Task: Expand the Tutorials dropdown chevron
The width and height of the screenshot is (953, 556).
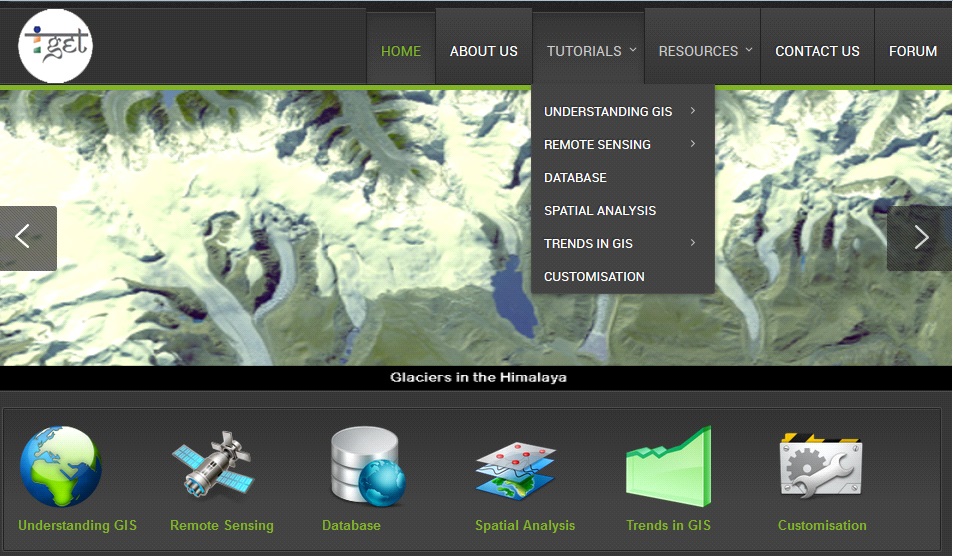Action: [x=633, y=50]
